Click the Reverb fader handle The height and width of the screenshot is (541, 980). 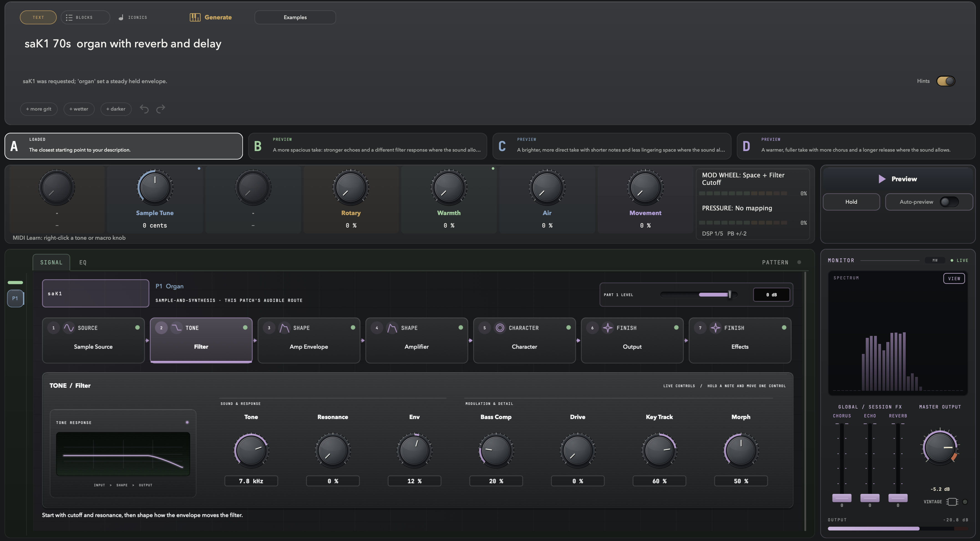pyautogui.click(x=898, y=498)
